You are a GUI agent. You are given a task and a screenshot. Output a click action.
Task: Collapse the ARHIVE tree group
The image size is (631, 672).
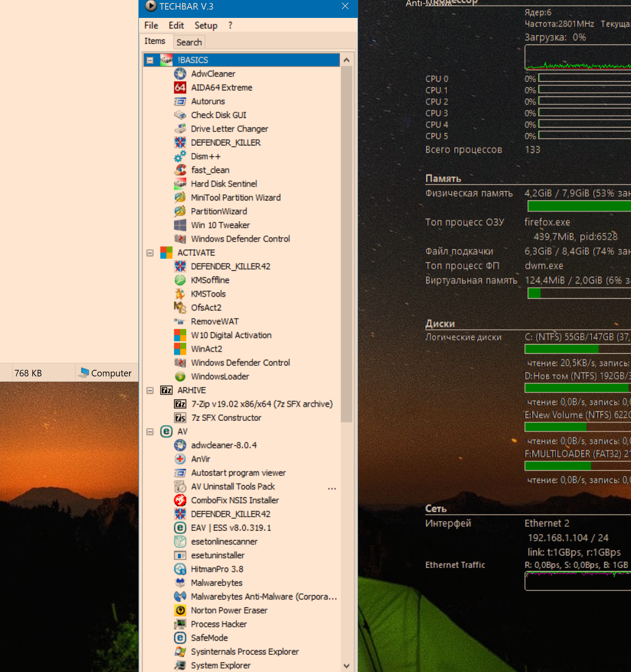pyautogui.click(x=150, y=390)
